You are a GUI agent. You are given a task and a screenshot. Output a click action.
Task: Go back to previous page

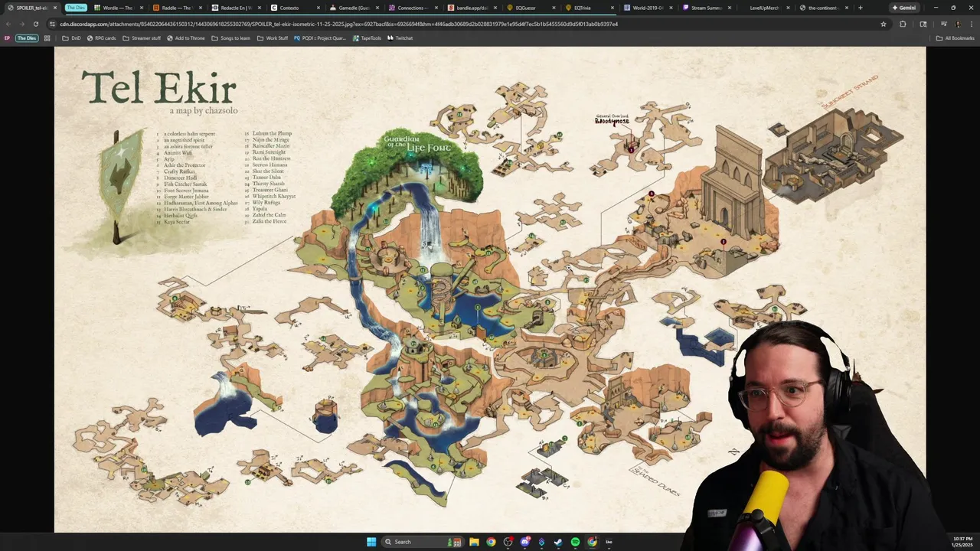tap(8, 24)
